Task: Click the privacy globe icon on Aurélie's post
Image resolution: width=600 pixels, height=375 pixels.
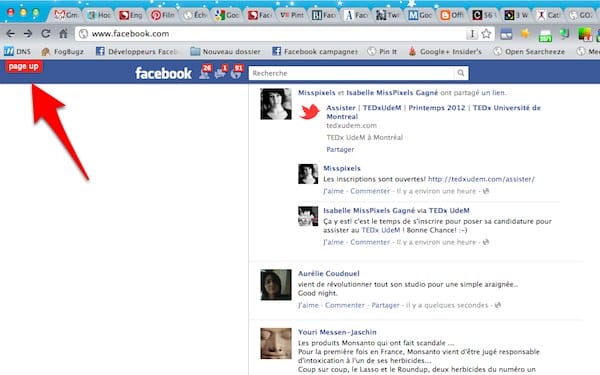Action: tap(497, 305)
